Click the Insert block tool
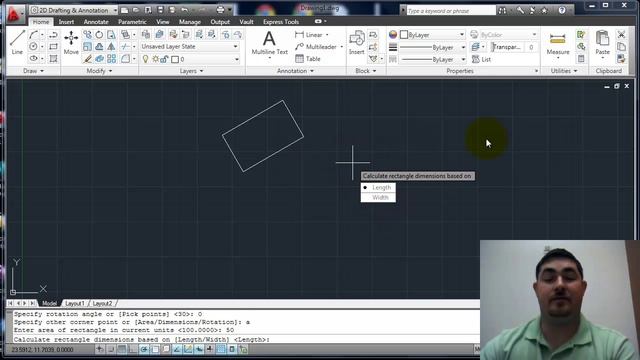 (357, 42)
